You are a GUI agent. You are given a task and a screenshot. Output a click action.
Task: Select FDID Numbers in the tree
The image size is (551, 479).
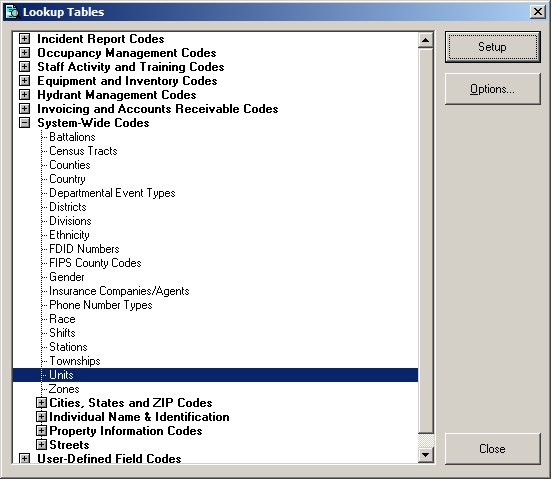pos(84,249)
